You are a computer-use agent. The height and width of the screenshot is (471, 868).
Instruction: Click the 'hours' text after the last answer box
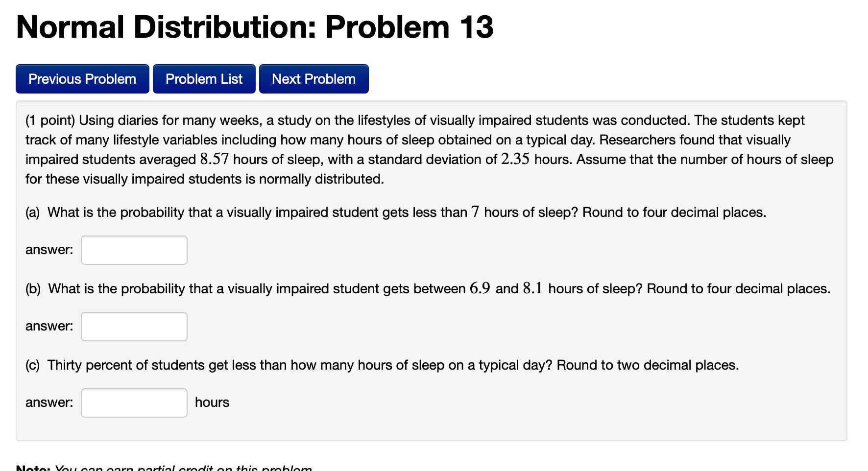click(212, 402)
